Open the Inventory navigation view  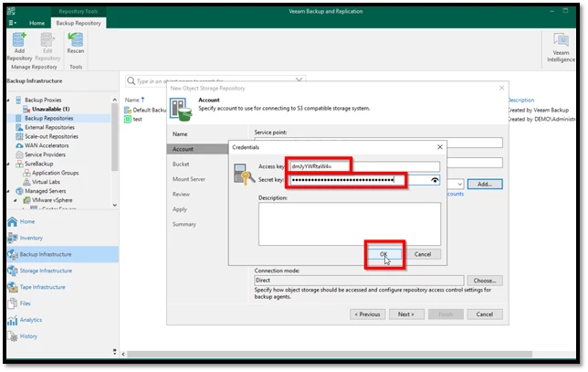[x=31, y=238]
